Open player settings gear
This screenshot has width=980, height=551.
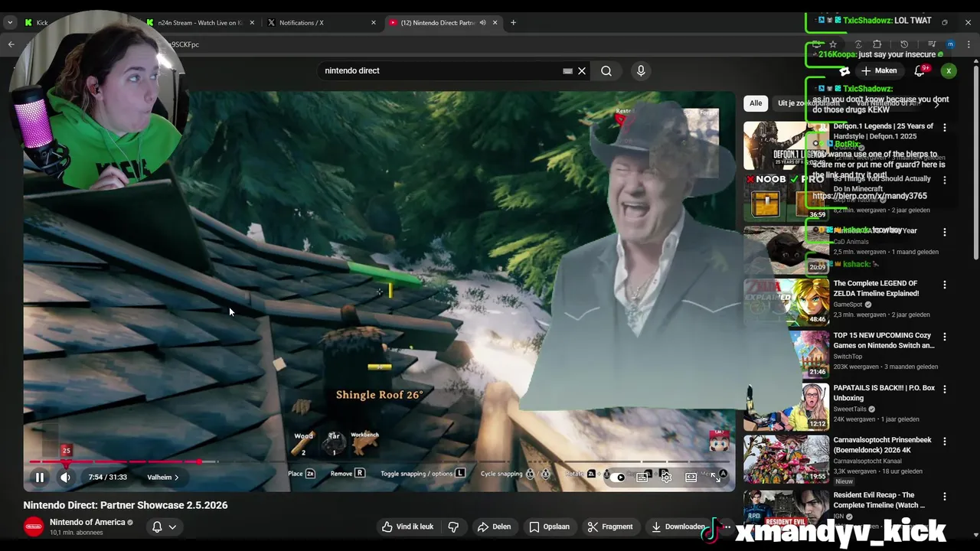tap(667, 477)
